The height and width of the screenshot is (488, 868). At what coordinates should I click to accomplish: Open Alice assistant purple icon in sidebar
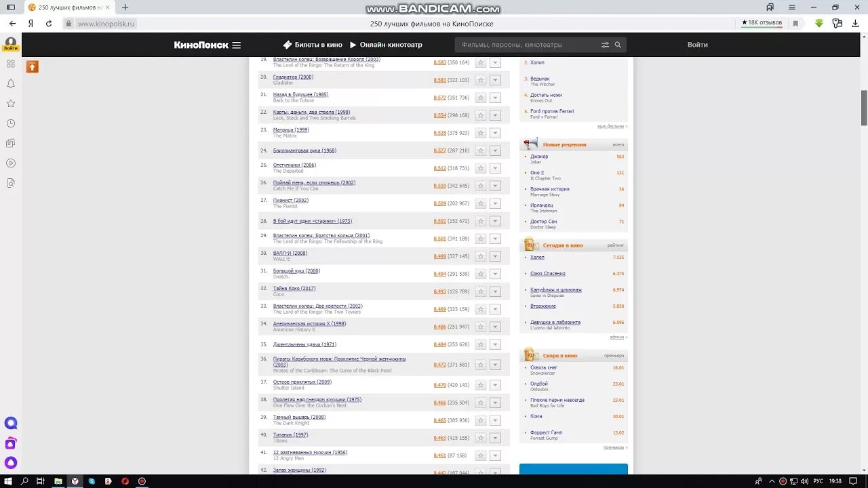[10, 463]
